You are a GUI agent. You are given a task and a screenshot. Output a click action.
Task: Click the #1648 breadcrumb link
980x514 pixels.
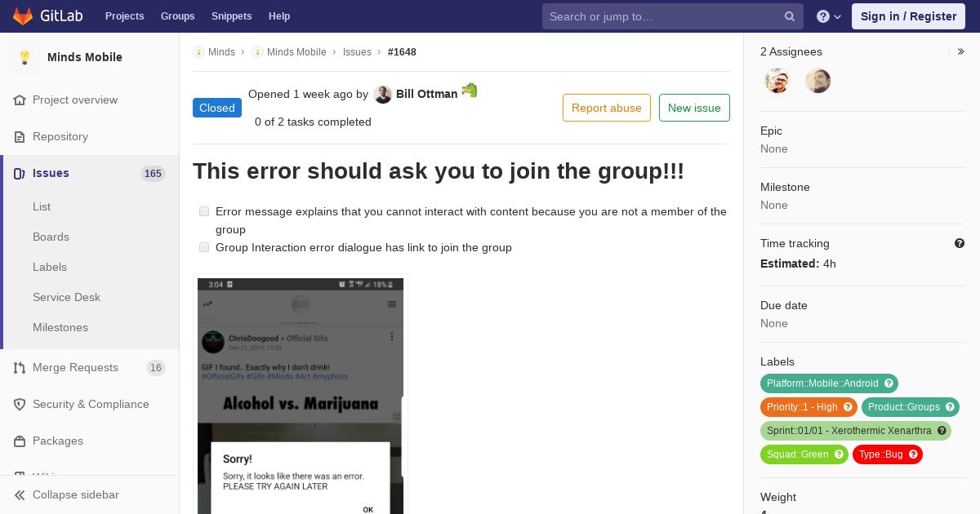coord(402,51)
